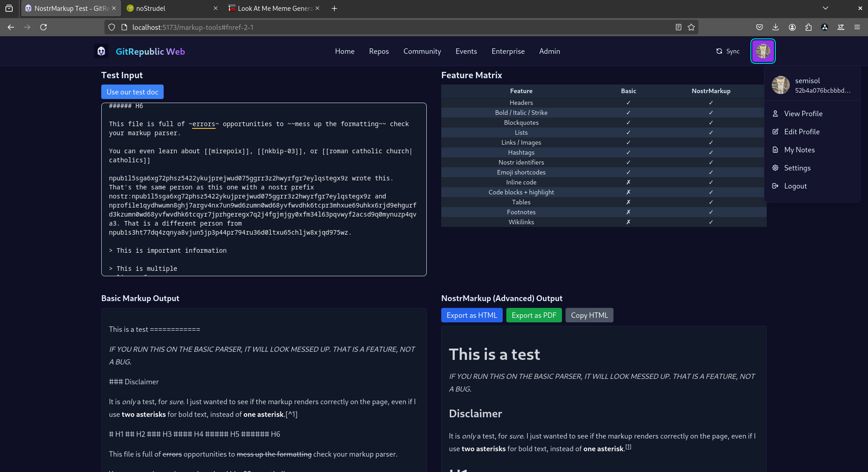This screenshot has height=472, width=868.
Task: Click the Nostr identifiers row label
Action: pyautogui.click(x=521, y=162)
